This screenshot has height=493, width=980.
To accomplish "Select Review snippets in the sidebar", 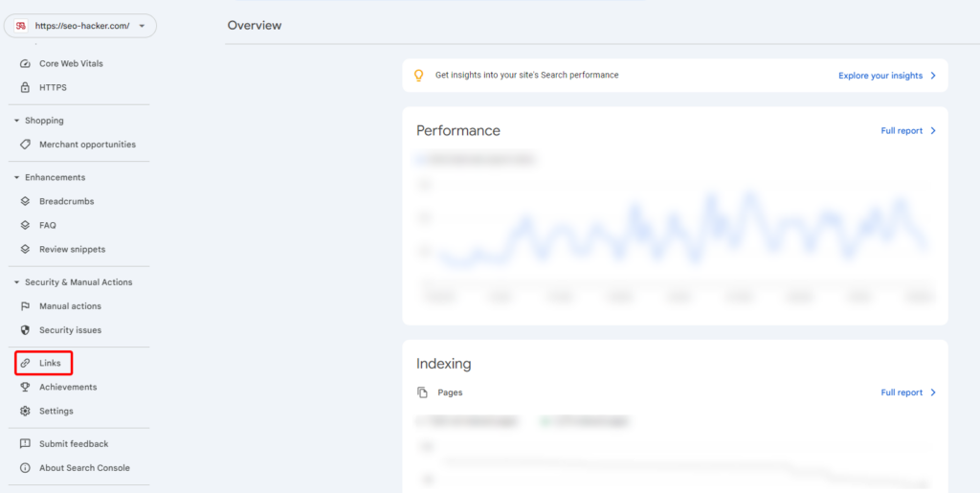I will coord(72,250).
